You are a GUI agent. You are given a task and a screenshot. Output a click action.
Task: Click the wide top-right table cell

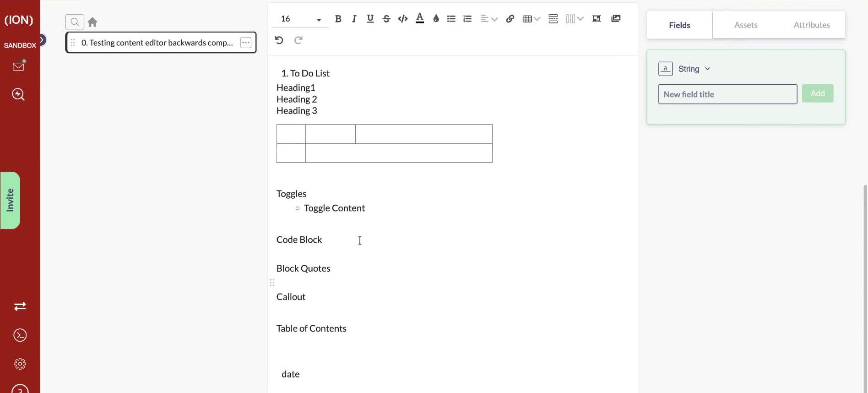coord(424,134)
